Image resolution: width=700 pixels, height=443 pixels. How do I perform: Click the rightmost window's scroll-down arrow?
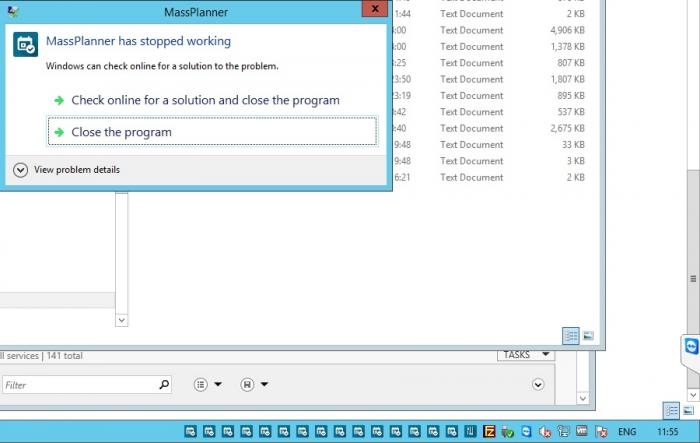click(693, 395)
